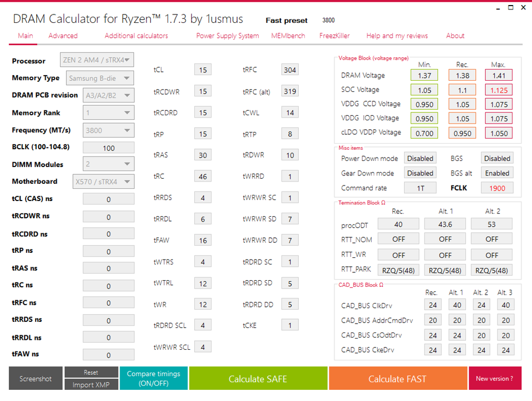Screen dimensions: 532x401
Task: Click the procODT Alt. 1 value 43.6
Action: 445,224
